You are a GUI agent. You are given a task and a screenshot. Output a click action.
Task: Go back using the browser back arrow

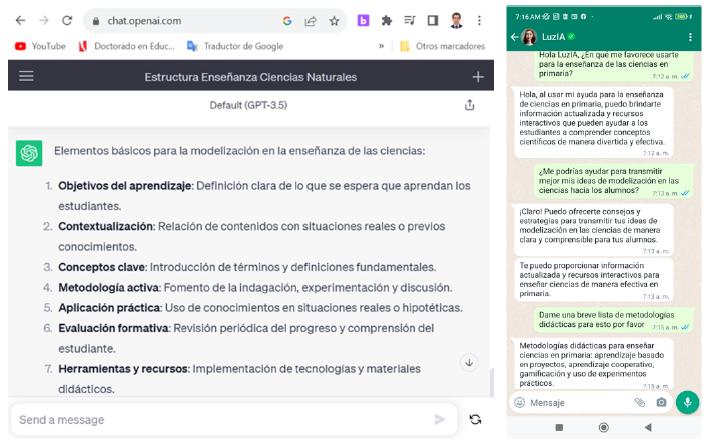pos(20,20)
